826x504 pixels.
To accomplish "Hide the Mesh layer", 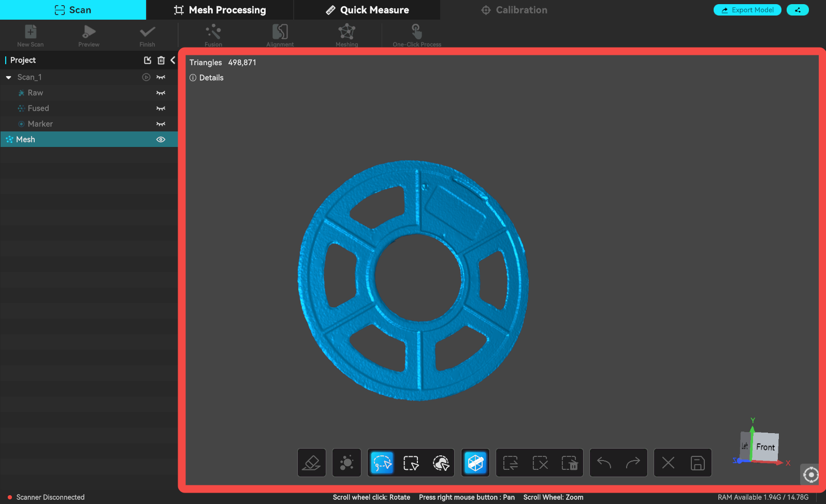I will click(161, 140).
